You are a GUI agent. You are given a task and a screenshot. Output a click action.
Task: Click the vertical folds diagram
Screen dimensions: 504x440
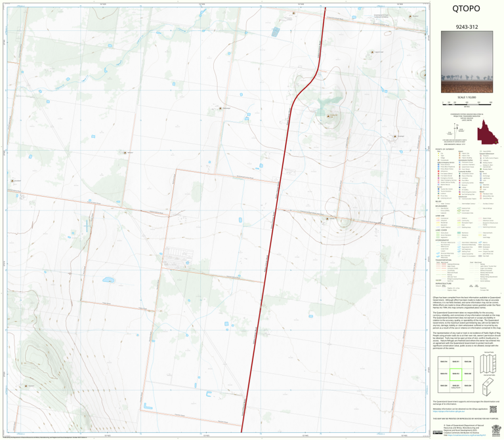[x=488, y=363]
